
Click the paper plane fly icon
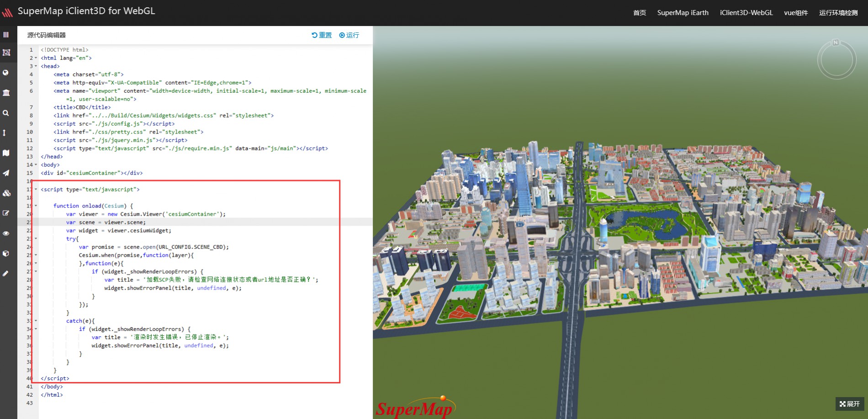pos(6,173)
